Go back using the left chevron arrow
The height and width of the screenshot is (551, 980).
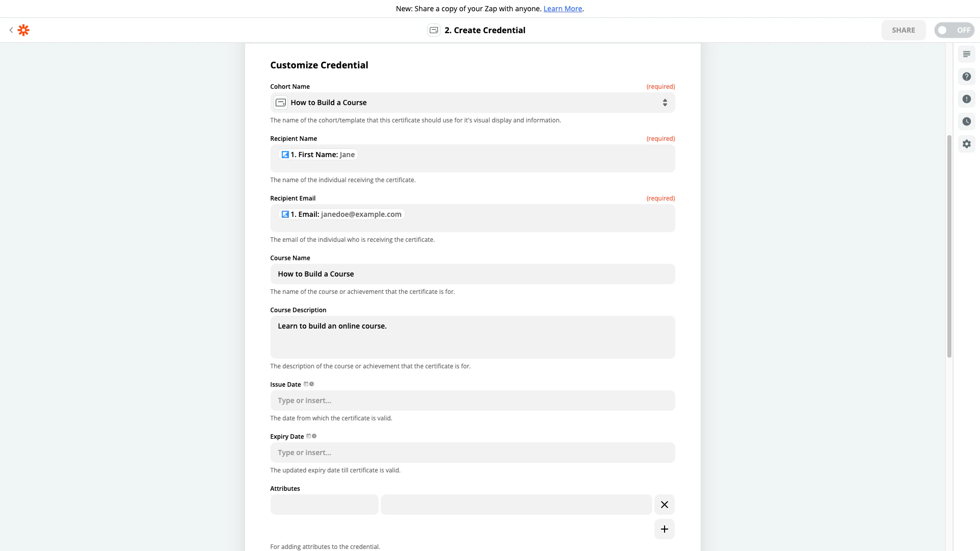click(11, 30)
